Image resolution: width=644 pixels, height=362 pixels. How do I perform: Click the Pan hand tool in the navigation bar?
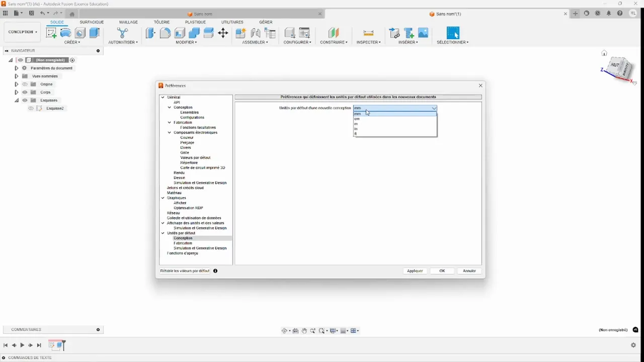point(304,331)
